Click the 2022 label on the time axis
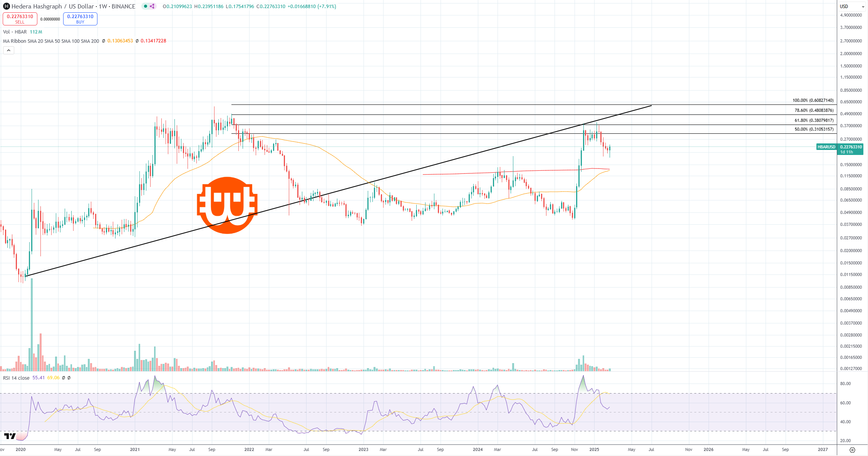The image size is (868, 456). pyautogui.click(x=249, y=449)
